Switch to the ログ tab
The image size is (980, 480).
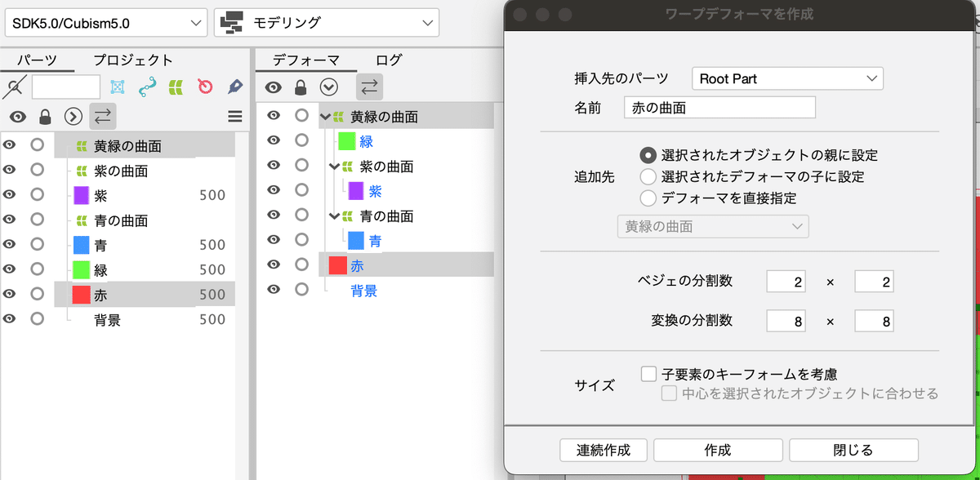click(x=389, y=60)
